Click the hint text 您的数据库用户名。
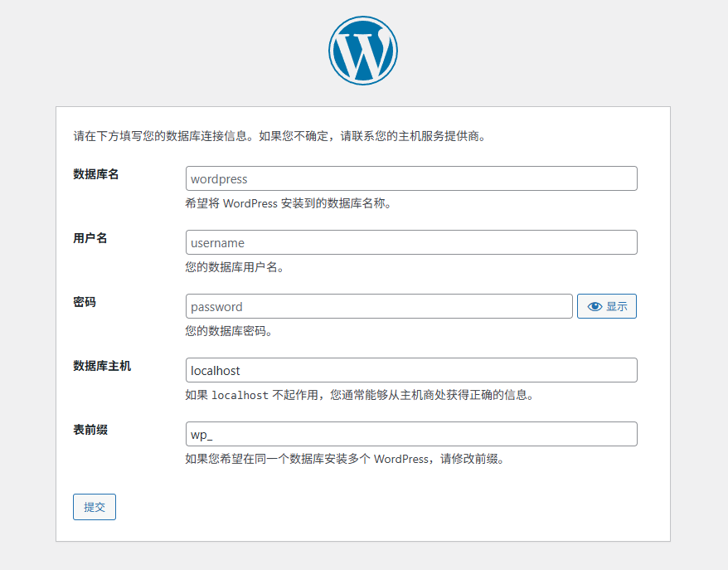Image resolution: width=728 pixels, height=570 pixels. tap(235, 267)
